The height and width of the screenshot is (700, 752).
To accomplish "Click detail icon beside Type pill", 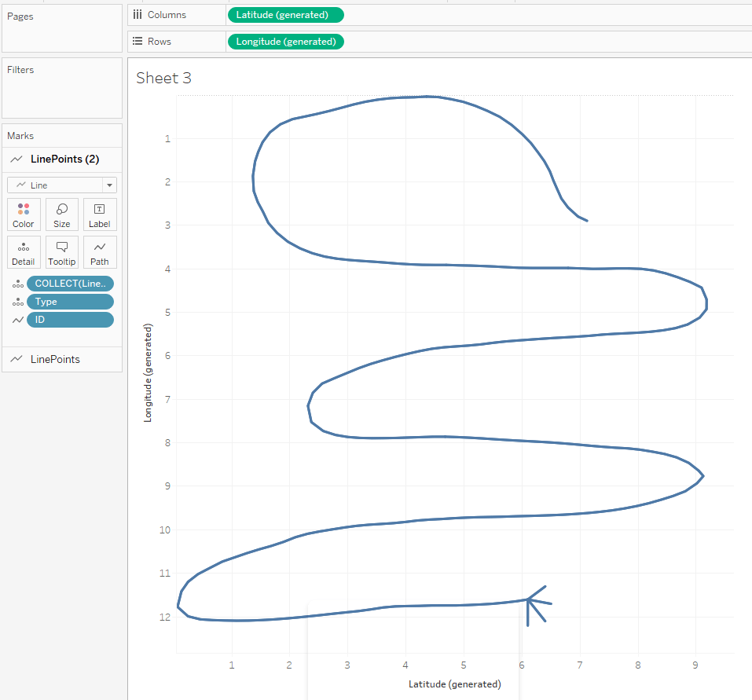I will tap(17, 302).
